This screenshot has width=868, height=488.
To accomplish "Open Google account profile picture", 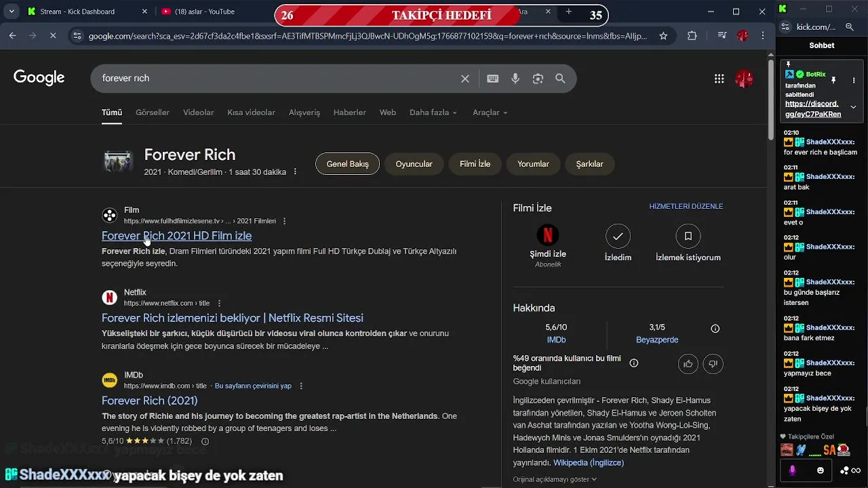I will coord(745,79).
